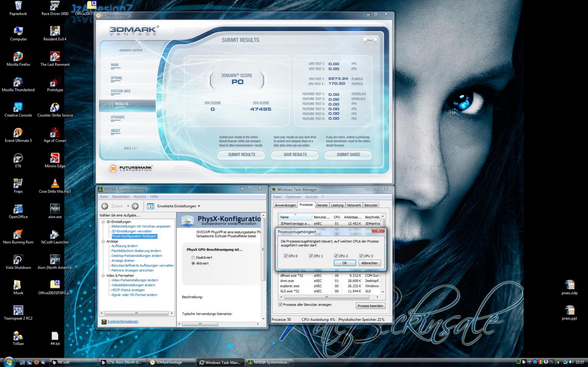Screen dimensions: 588x367
Task: Open the Prototype game shortcut
Action: click(55, 85)
